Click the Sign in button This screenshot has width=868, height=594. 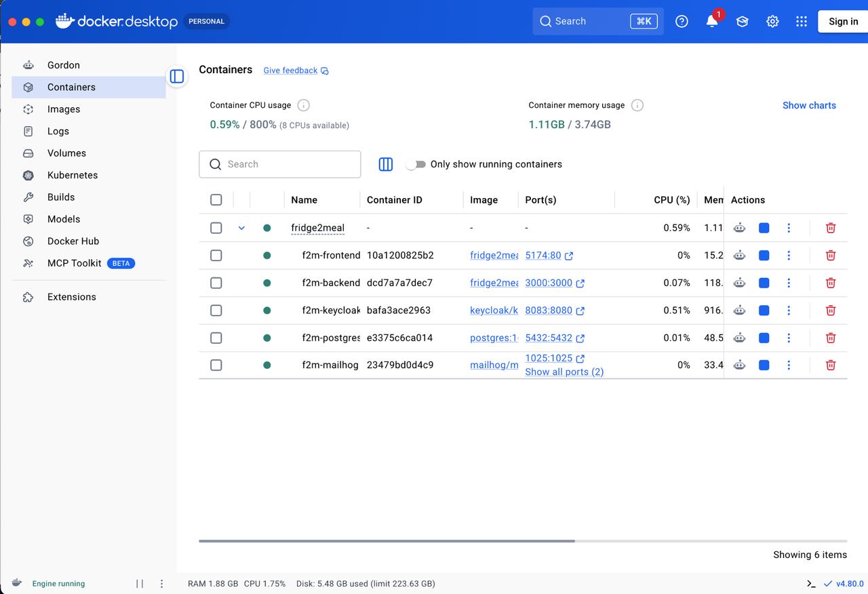pyautogui.click(x=843, y=21)
